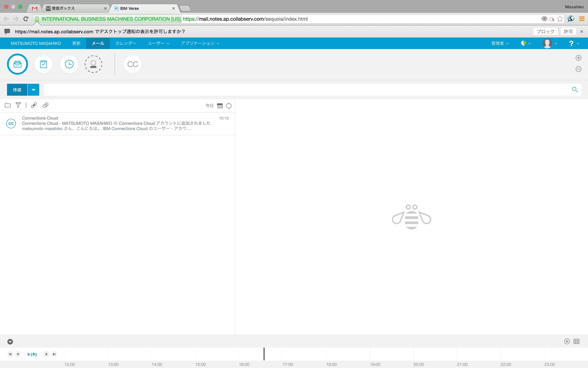Bookmark this page with the star icon

coord(560,19)
